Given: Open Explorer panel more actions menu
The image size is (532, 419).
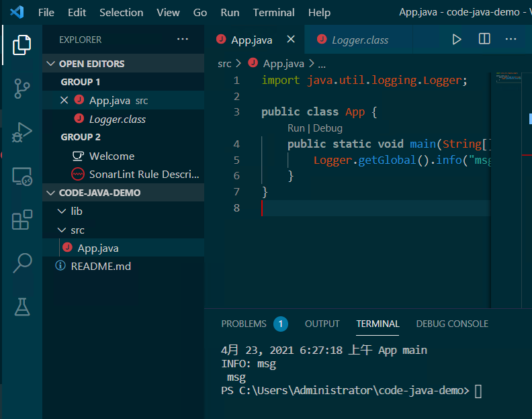Looking at the screenshot, I should point(183,40).
